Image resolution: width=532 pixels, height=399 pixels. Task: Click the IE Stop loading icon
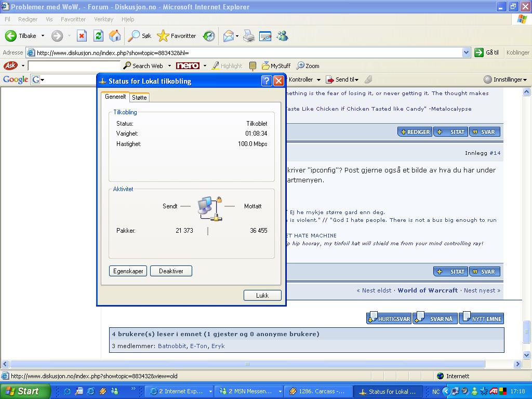pyautogui.click(x=82, y=36)
